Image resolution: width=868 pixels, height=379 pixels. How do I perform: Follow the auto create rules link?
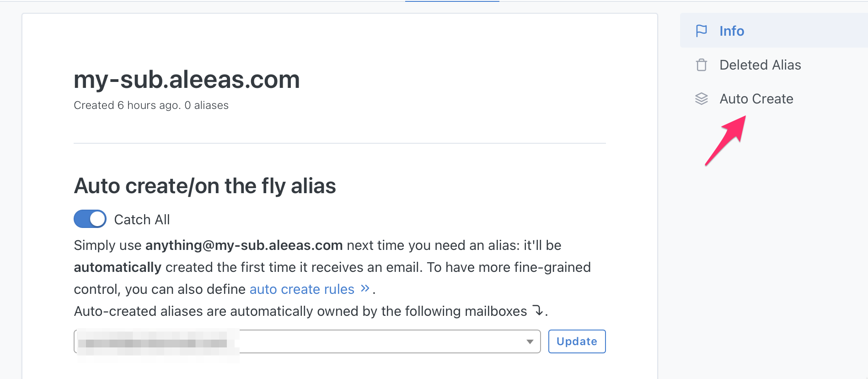(x=302, y=289)
